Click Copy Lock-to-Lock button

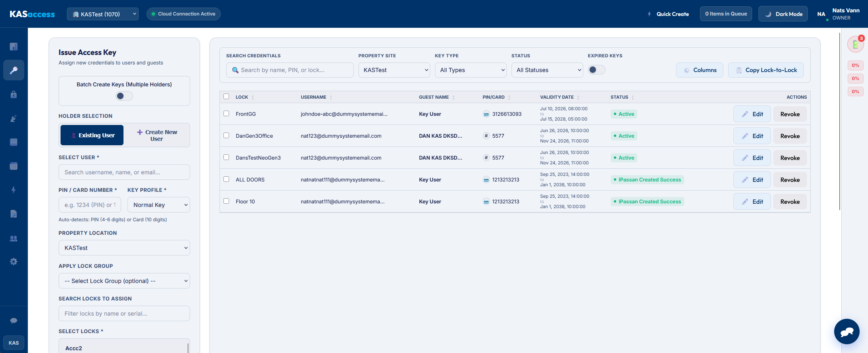(766, 70)
